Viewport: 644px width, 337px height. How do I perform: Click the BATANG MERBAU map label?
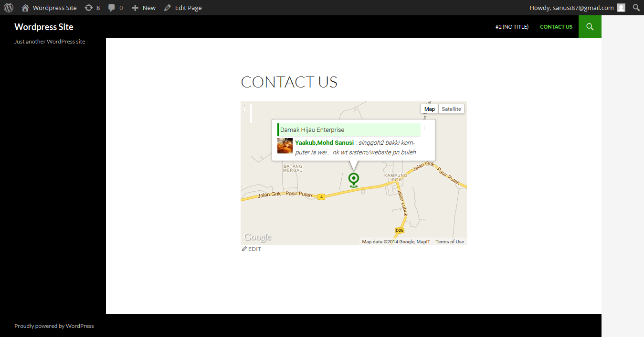[x=293, y=168]
